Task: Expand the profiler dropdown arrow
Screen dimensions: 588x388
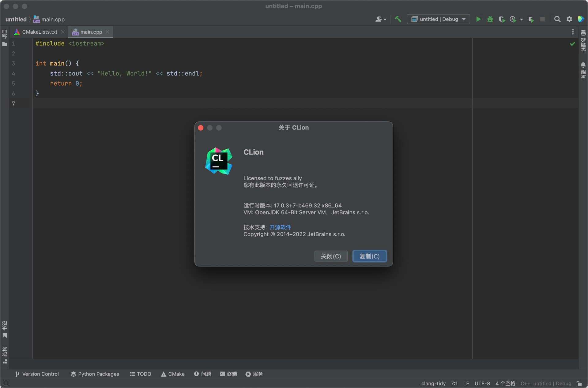Action: pos(521,20)
